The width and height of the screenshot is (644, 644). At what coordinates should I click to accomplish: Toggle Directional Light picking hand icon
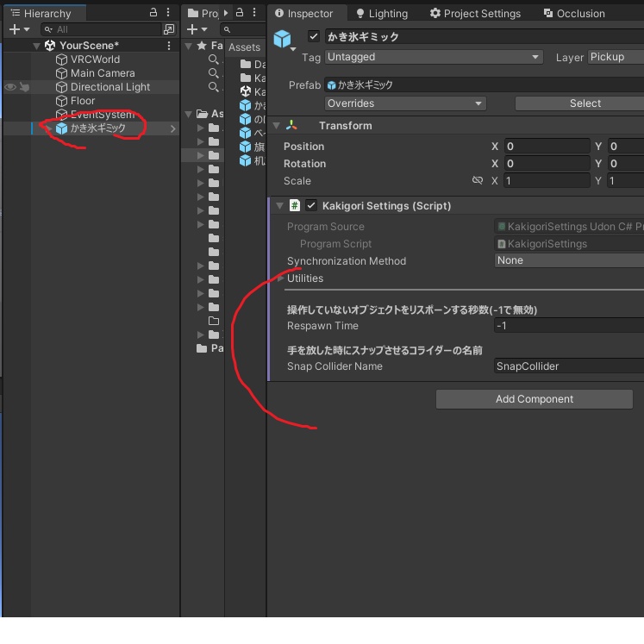tap(25, 87)
